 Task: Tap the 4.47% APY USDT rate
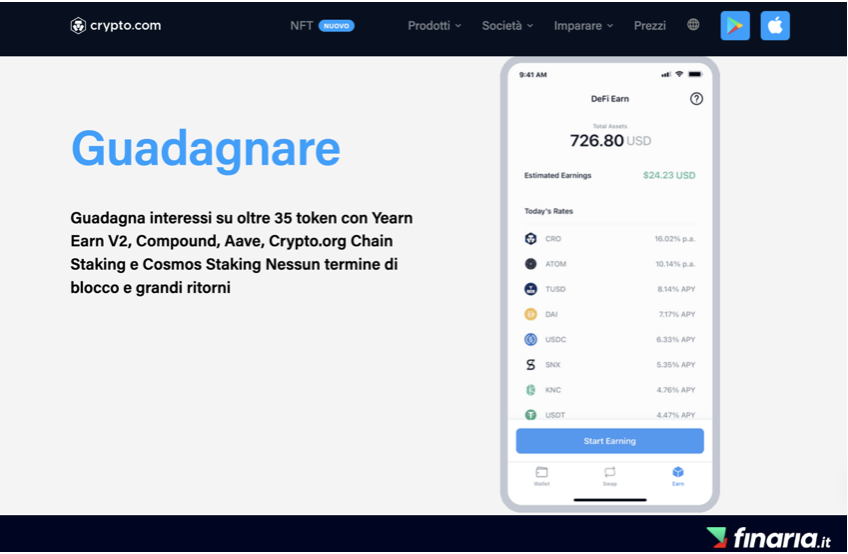pyautogui.click(x=675, y=415)
